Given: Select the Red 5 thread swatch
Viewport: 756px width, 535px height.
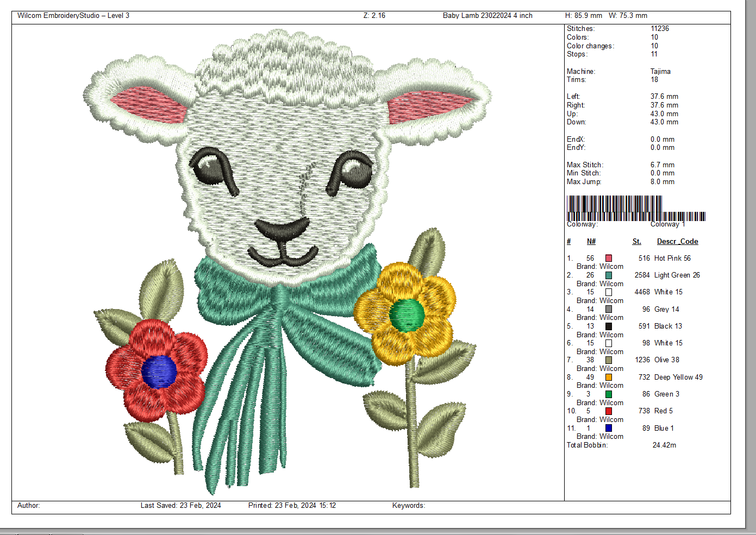Looking at the screenshot, I should pos(609,411).
